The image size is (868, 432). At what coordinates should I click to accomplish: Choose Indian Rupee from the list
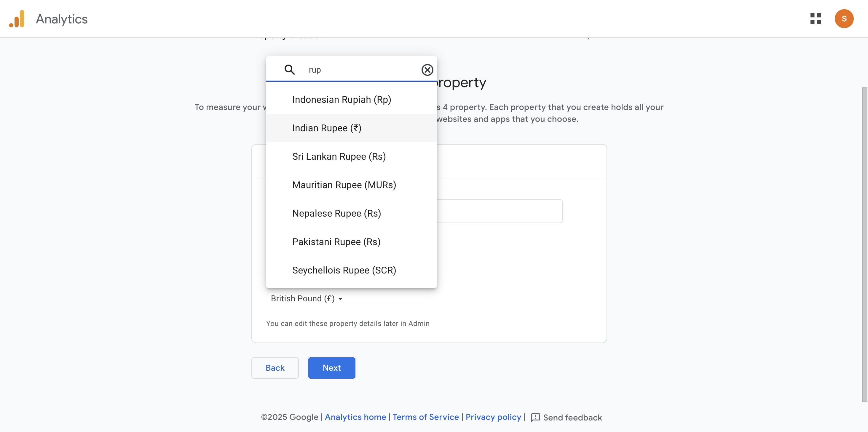(x=326, y=128)
